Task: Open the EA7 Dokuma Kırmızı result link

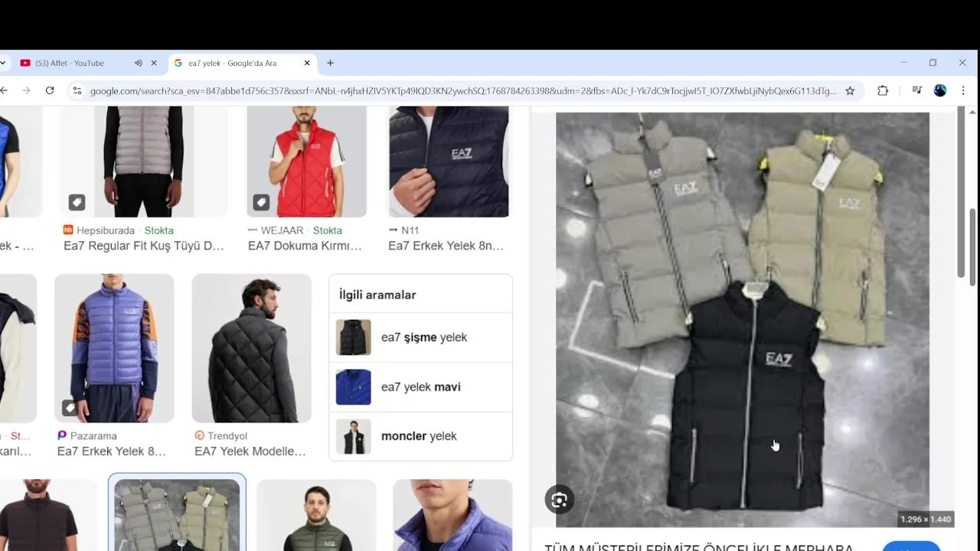Action: [305, 246]
